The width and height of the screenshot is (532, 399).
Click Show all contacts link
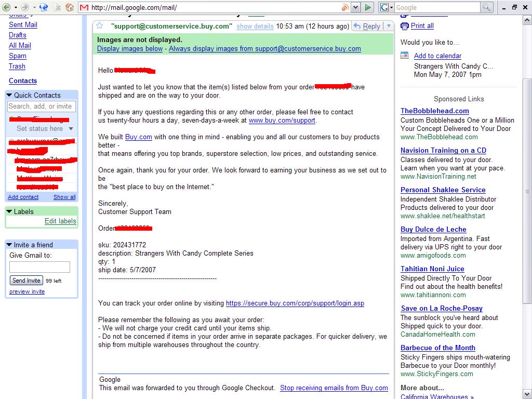tap(64, 197)
